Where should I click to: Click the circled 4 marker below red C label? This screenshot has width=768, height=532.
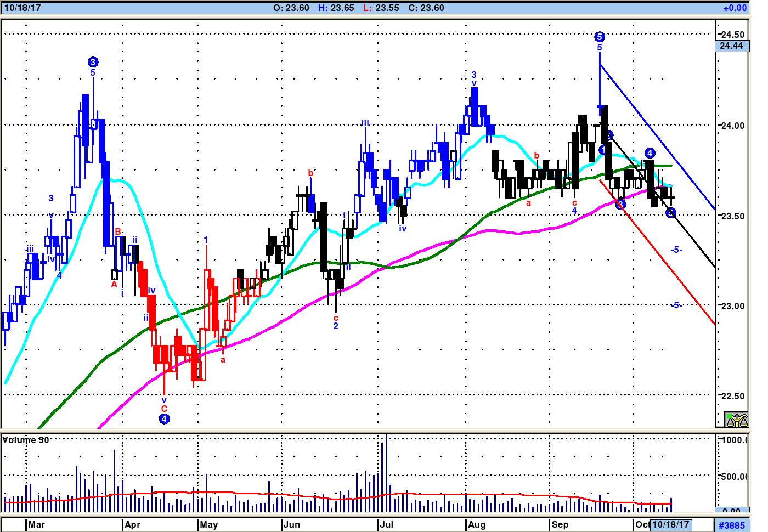coord(164,419)
